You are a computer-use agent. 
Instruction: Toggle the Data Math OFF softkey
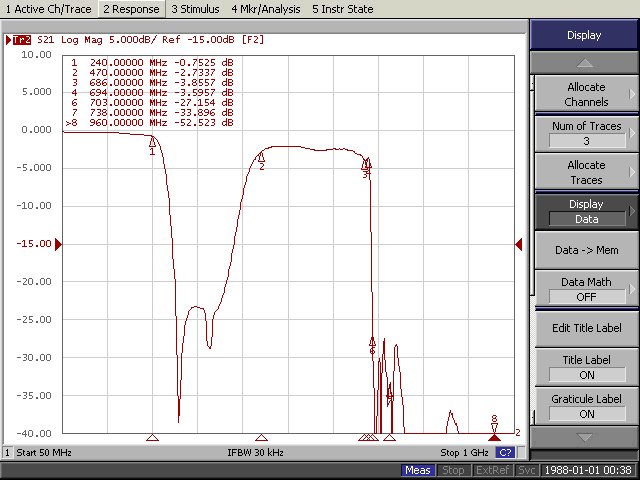point(586,290)
